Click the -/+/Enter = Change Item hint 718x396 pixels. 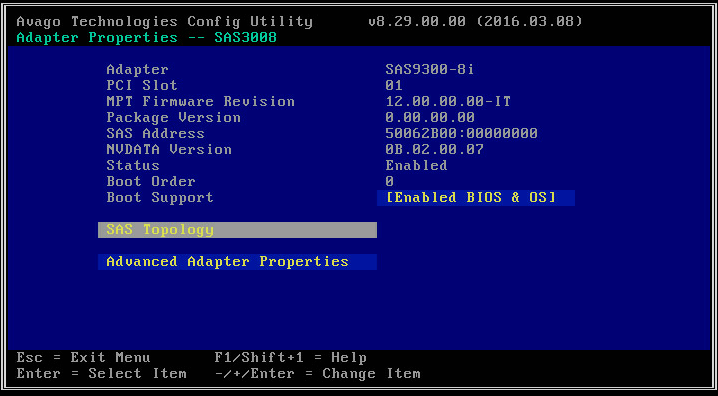[x=317, y=374]
